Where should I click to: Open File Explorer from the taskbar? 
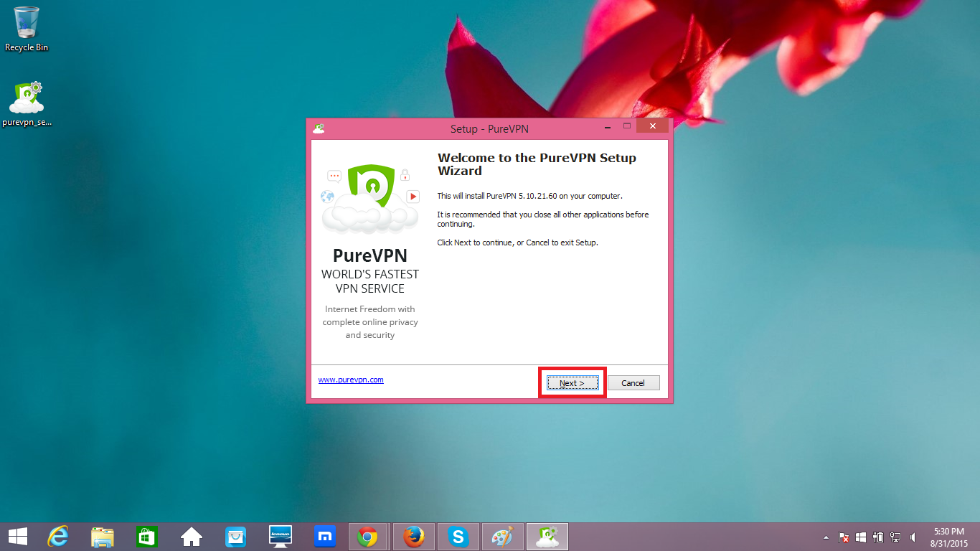pos(103,537)
